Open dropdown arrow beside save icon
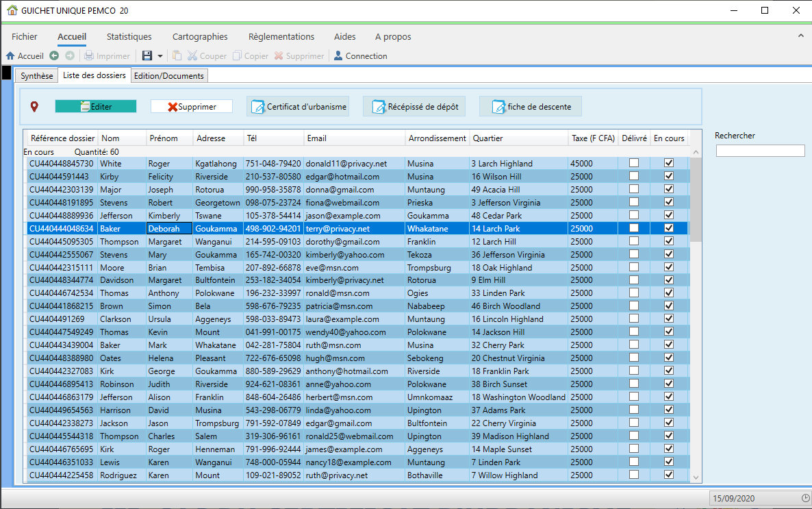The width and height of the screenshot is (812, 509). point(160,56)
